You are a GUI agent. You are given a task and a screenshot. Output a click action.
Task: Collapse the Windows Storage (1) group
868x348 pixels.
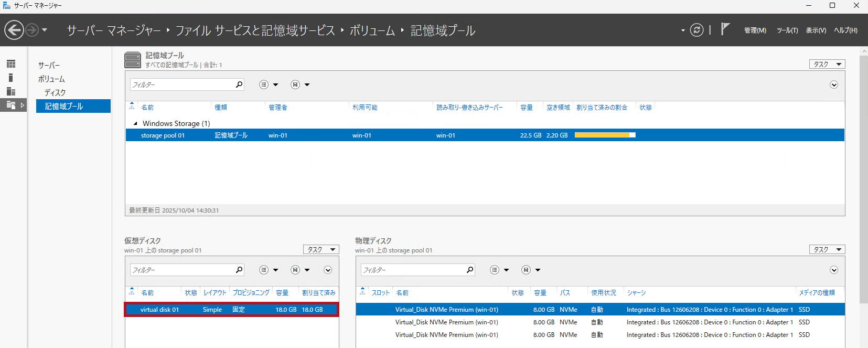click(135, 124)
